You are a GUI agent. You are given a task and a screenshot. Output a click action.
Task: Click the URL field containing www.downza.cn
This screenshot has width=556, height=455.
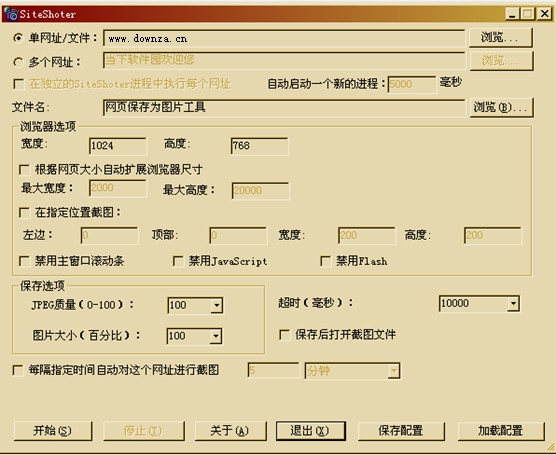click(x=284, y=38)
